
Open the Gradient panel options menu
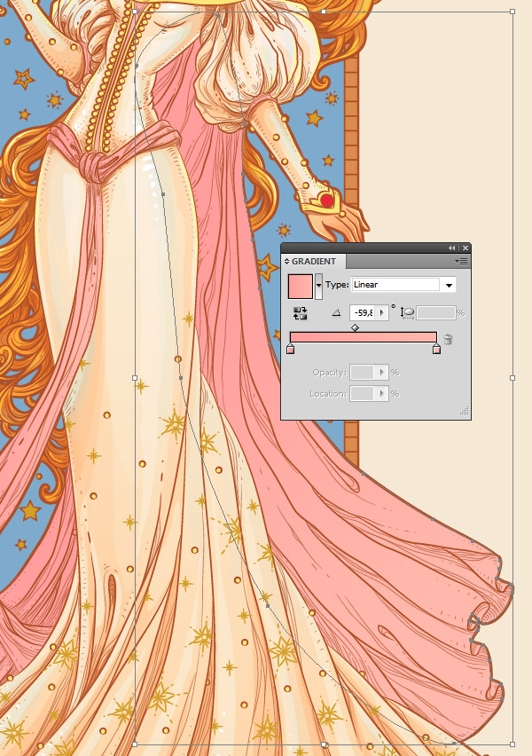(461, 262)
